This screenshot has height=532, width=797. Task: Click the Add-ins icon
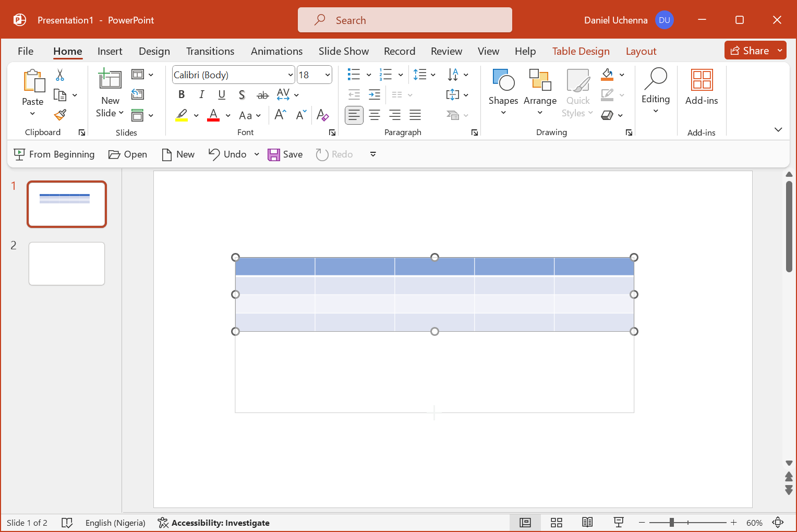click(701, 87)
